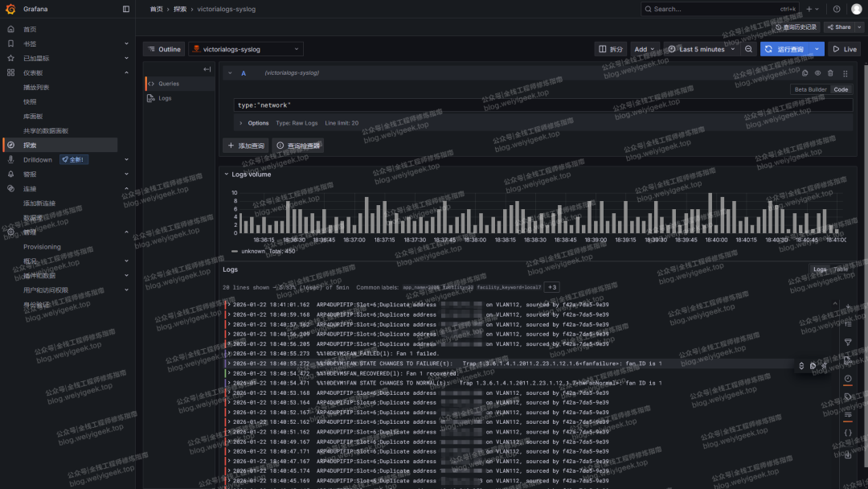Open the Share options dropdown arrow
Screen dimensions: 868x489
tap(859, 27)
